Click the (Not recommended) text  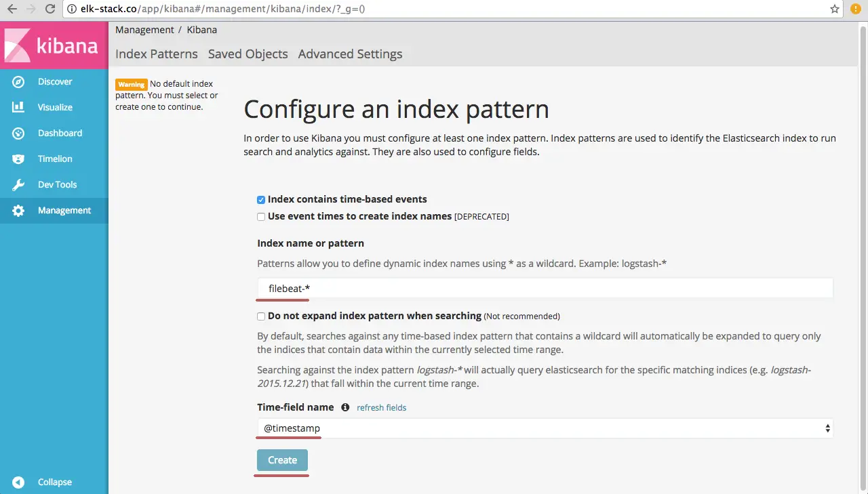click(522, 316)
